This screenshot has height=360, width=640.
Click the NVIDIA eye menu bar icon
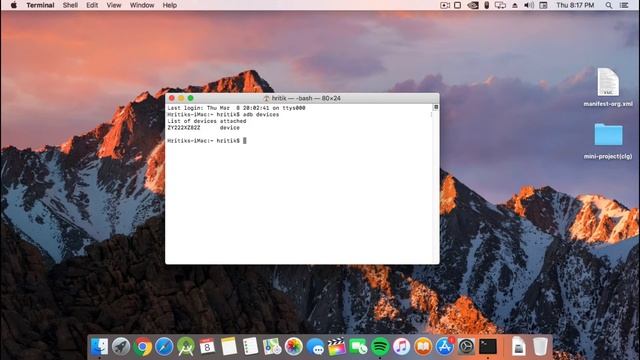[473, 5]
